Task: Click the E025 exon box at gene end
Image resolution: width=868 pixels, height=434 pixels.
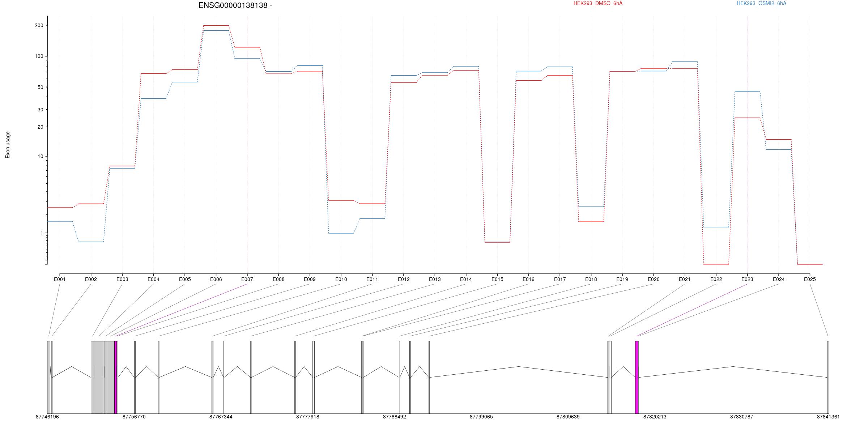Action: (828, 377)
